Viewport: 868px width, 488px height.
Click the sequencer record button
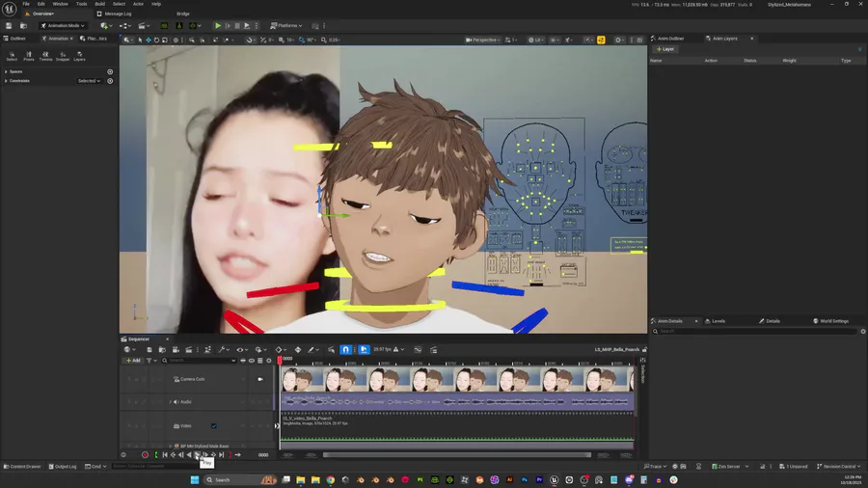[x=146, y=454]
